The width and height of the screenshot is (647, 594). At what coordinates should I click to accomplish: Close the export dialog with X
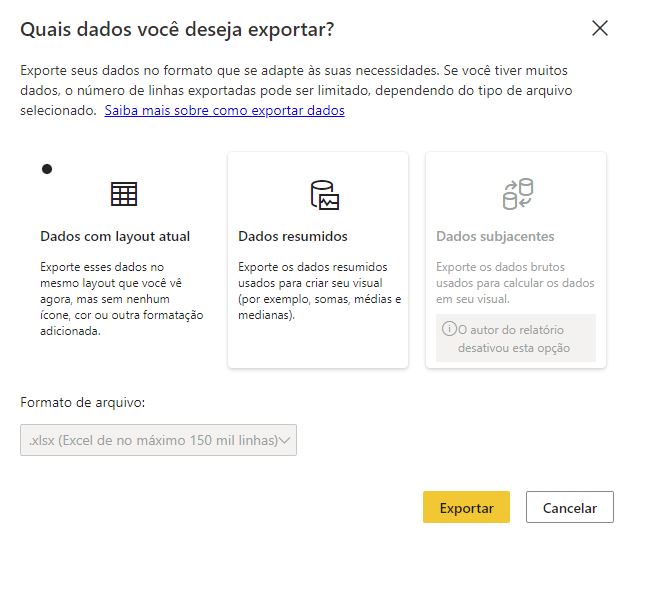(x=600, y=28)
